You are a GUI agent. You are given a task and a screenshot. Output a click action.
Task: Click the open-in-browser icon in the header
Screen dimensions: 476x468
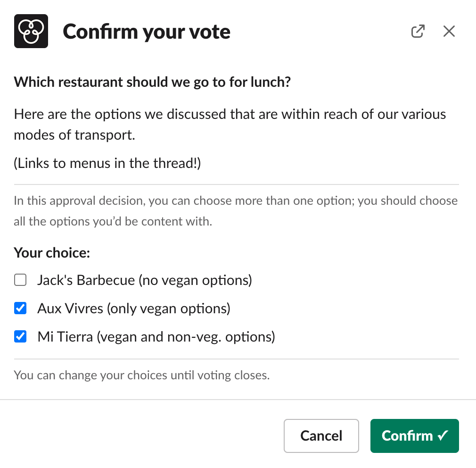pos(418,31)
